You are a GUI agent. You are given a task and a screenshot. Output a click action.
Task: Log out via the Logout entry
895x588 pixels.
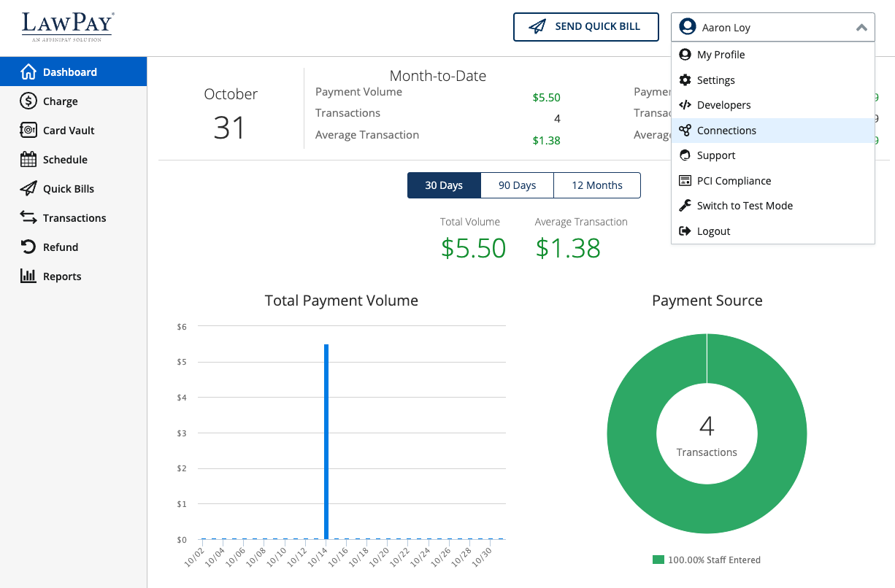pyautogui.click(x=713, y=231)
